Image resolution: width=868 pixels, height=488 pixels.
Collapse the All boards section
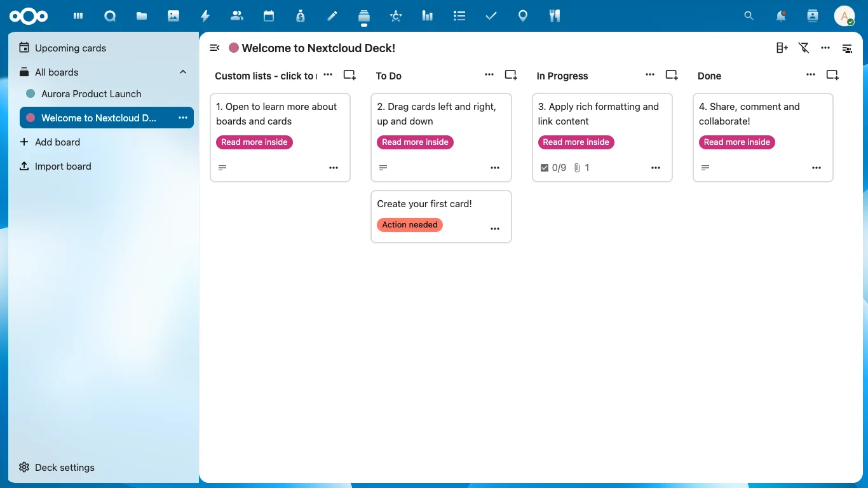click(x=183, y=72)
